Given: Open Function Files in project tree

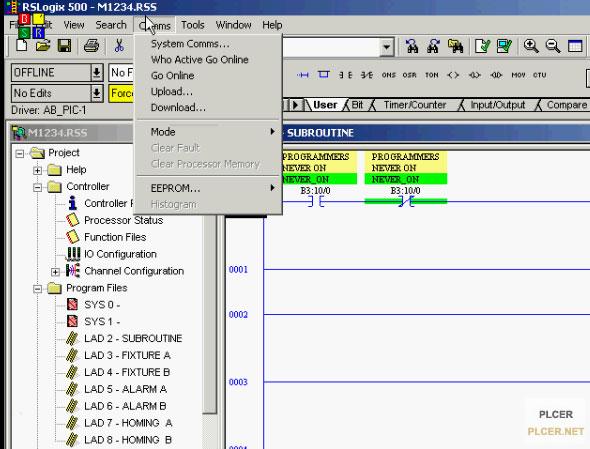Looking at the screenshot, I should [x=115, y=237].
